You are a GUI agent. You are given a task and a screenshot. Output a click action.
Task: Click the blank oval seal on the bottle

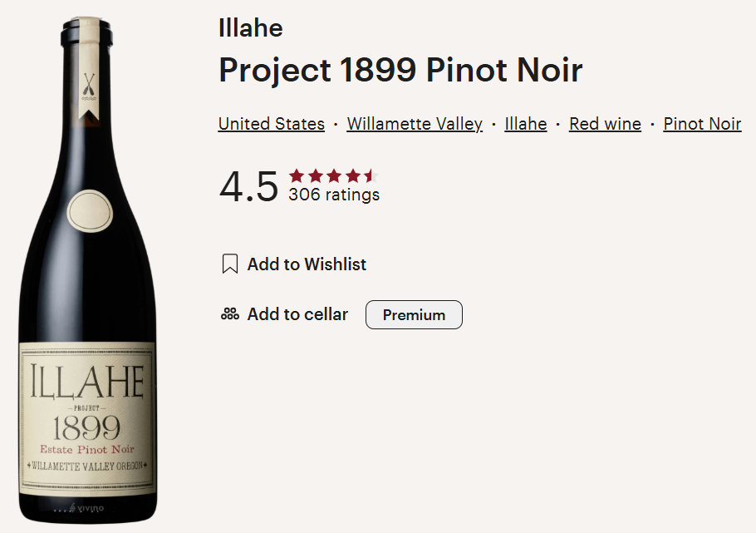pos(90,210)
